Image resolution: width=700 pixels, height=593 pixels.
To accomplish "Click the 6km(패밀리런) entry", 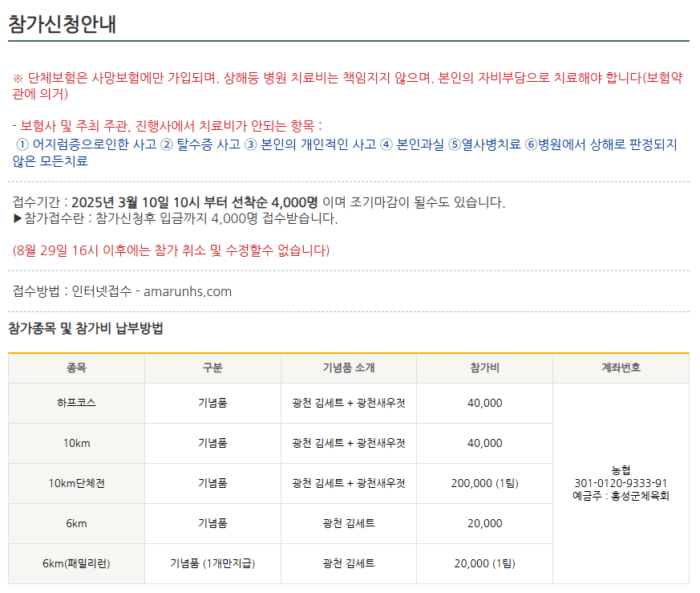I will [x=75, y=563].
